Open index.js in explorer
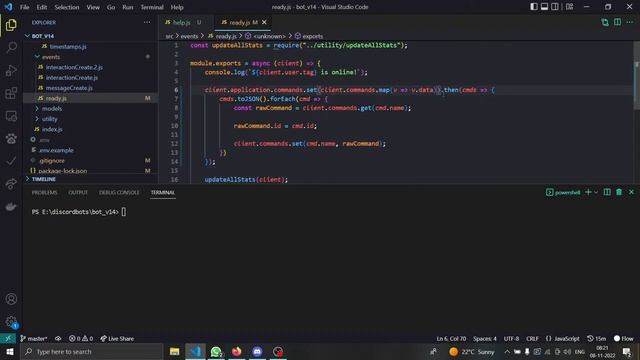 pos(91,129)
